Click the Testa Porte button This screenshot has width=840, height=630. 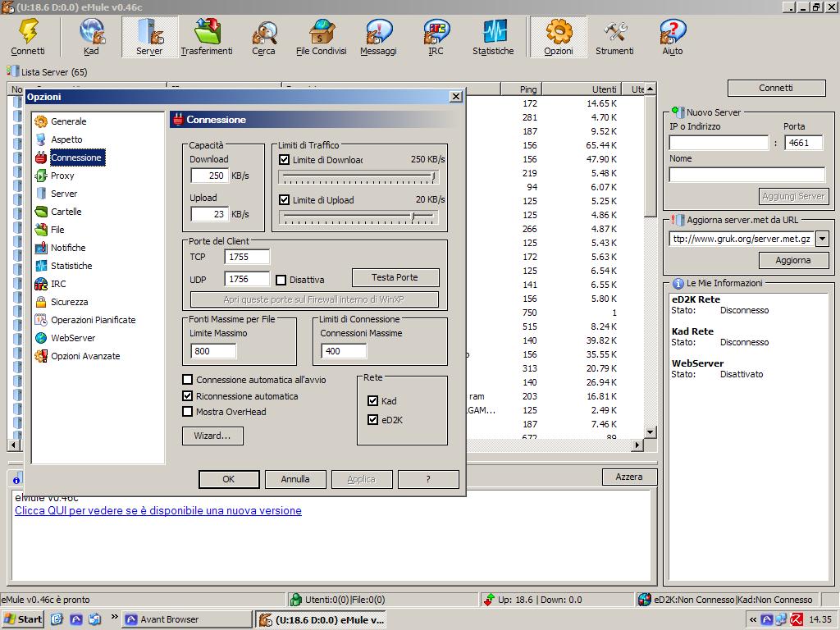[x=395, y=277]
